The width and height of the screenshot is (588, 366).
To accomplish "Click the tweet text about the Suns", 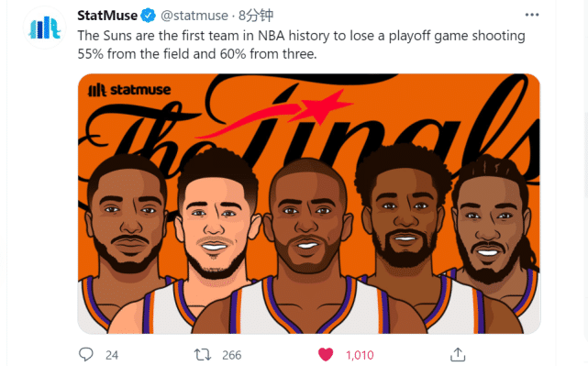I will point(301,45).
